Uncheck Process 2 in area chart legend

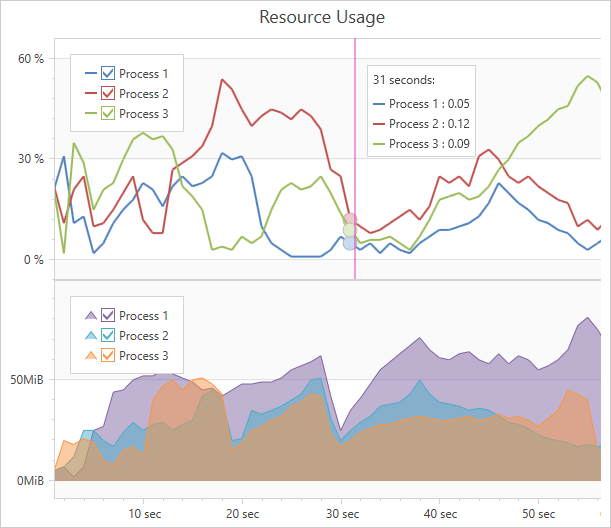[109, 335]
